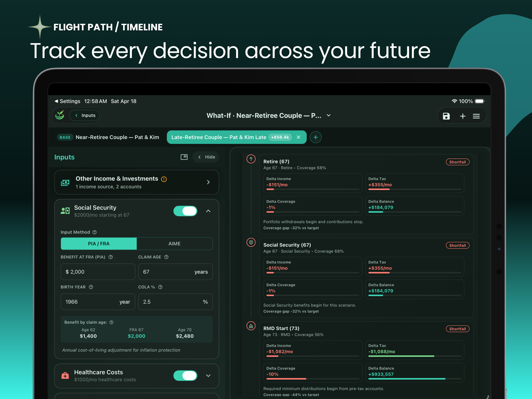Viewport: 532px width, 399px height.
Task: Click the Retire (67) event title
Action: tap(276, 162)
